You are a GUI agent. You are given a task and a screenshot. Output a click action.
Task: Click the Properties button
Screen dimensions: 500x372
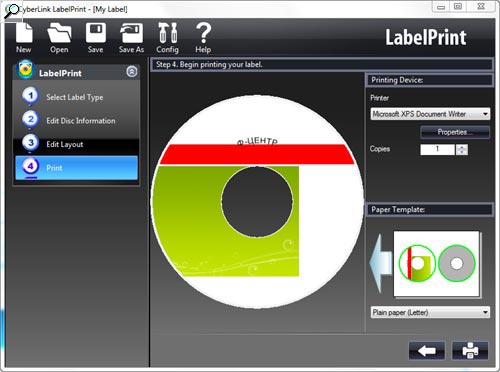click(x=455, y=132)
